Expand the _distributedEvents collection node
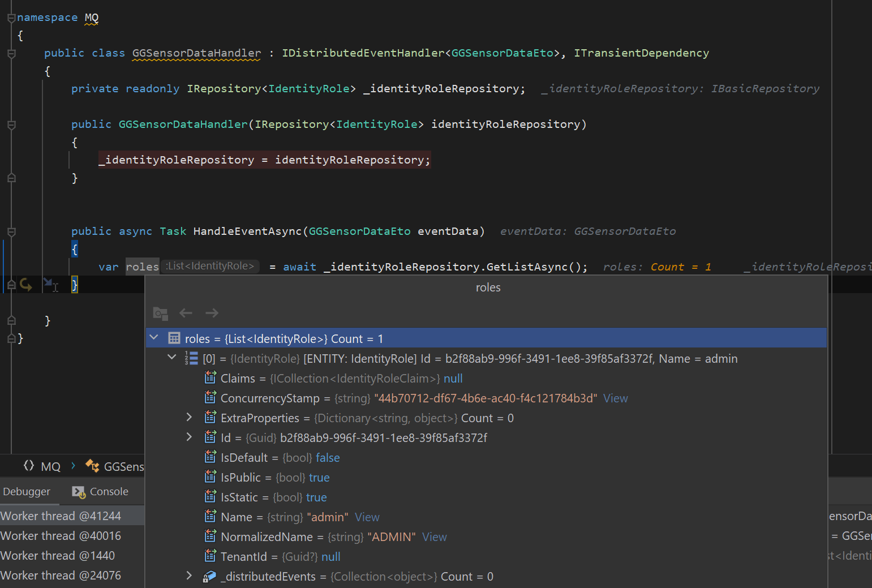 click(190, 576)
